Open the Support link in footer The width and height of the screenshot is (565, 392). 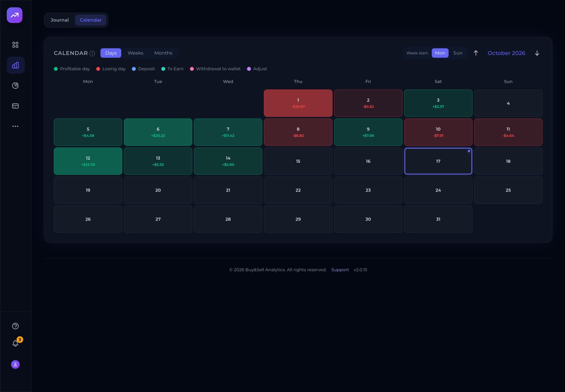pyautogui.click(x=340, y=270)
